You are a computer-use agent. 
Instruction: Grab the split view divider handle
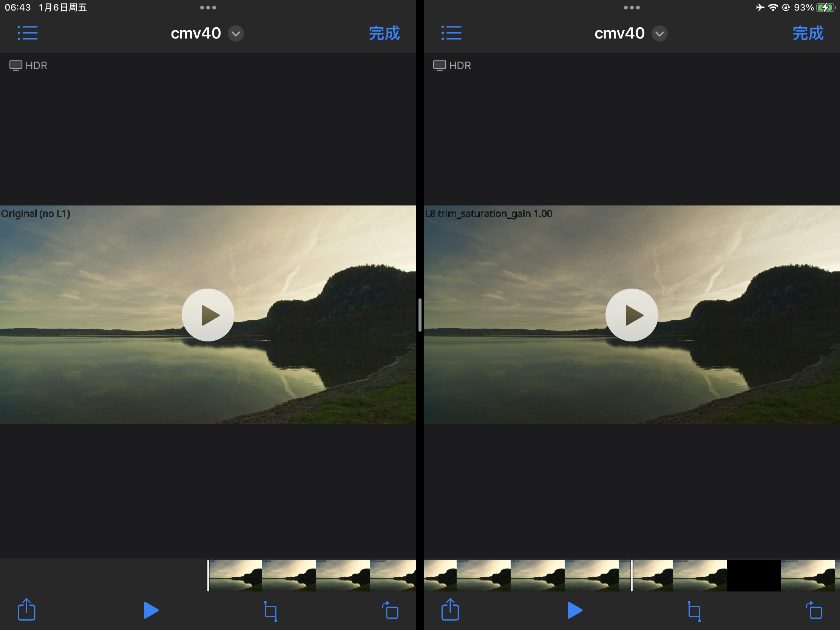[420, 315]
